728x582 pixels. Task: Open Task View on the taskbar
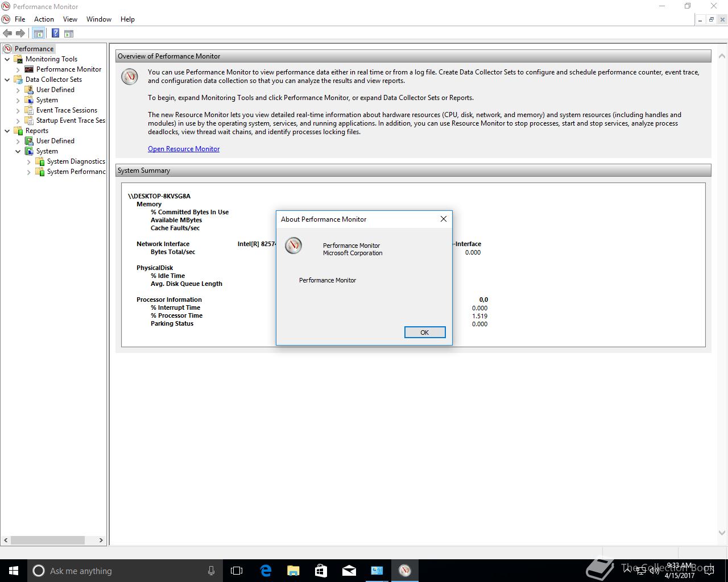[237, 571]
